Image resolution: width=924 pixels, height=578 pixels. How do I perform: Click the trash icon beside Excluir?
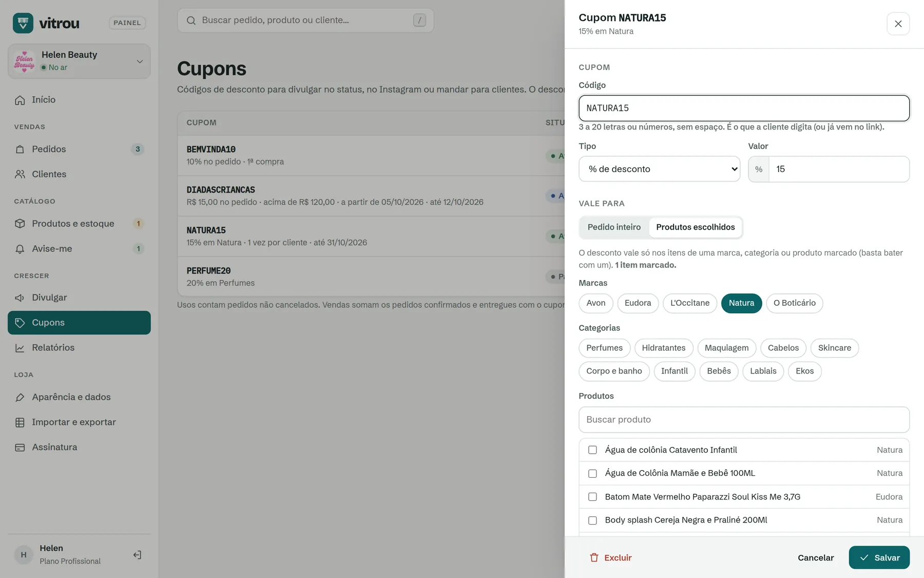[x=594, y=558]
